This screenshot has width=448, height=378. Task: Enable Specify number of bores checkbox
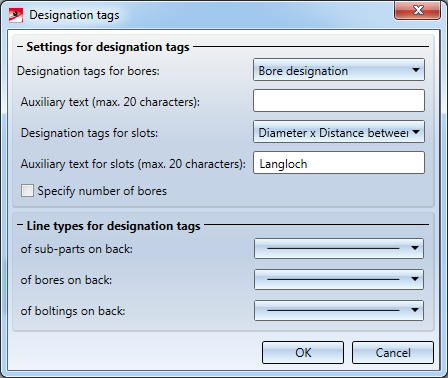click(x=27, y=191)
